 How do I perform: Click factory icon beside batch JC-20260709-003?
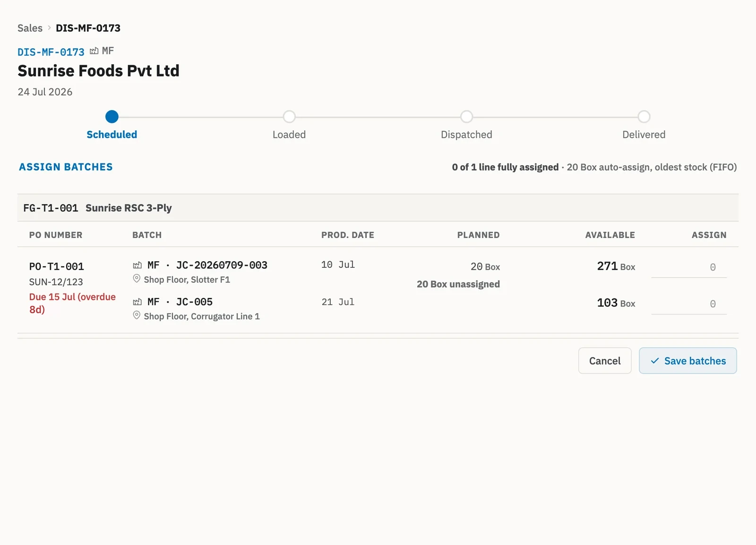tap(137, 265)
